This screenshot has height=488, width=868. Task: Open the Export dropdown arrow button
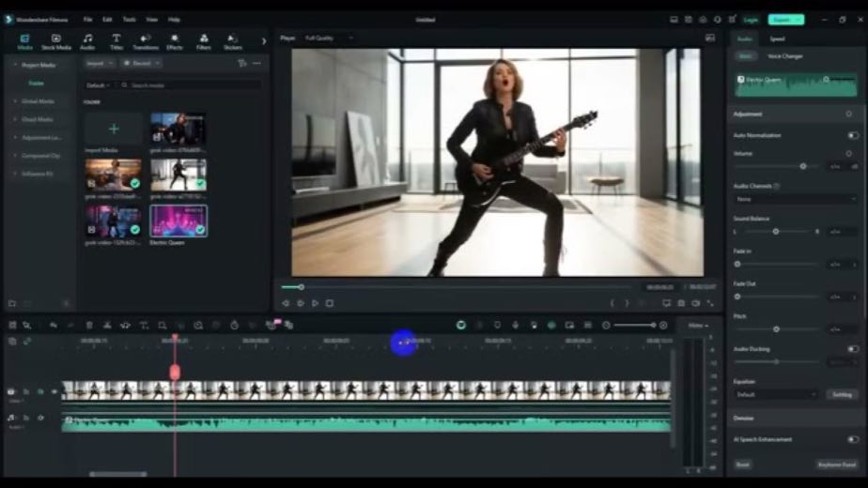[798, 20]
